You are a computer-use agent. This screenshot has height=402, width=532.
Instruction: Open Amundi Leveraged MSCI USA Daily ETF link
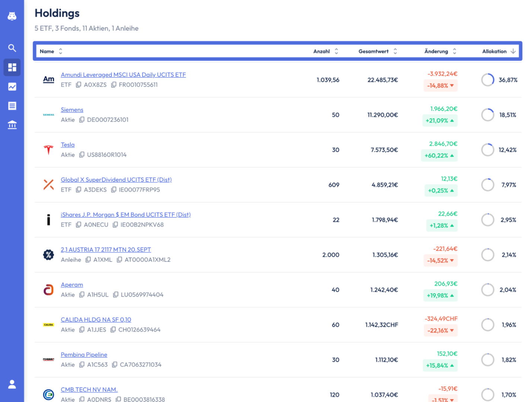(123, 75)
